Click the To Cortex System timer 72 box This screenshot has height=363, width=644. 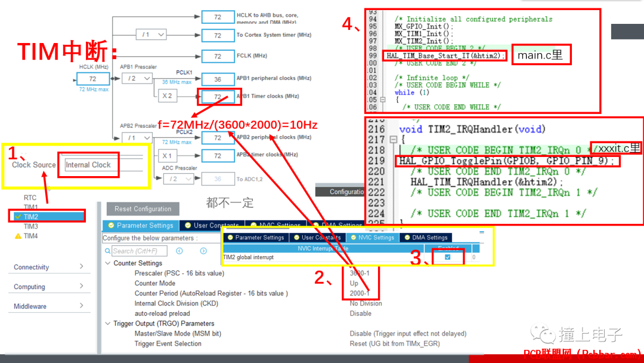coord(218,35)
